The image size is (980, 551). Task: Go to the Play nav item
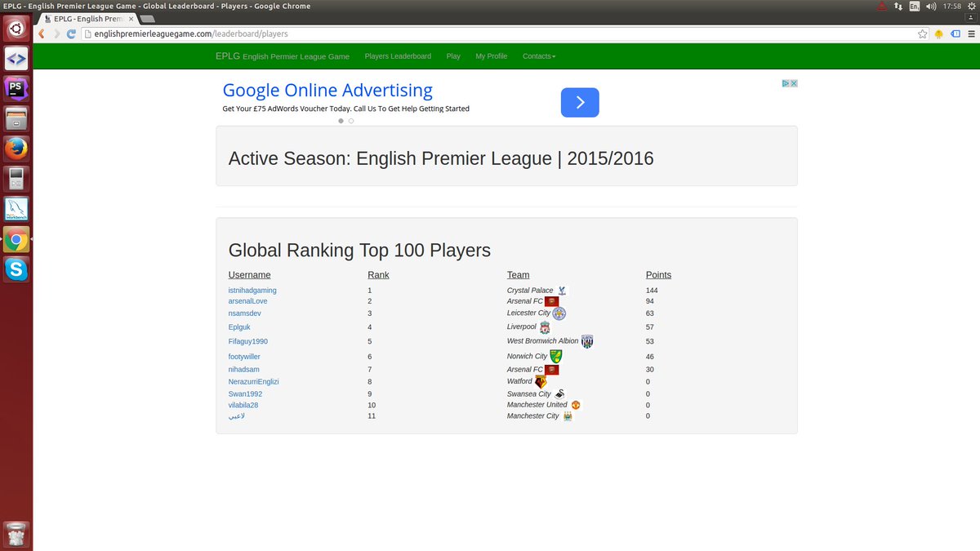pos(453,56)
